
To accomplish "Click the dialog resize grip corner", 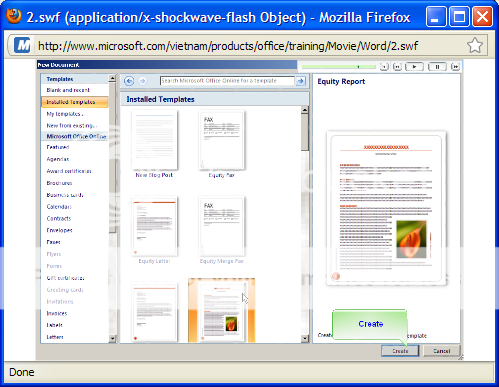I will click(461, 357).
